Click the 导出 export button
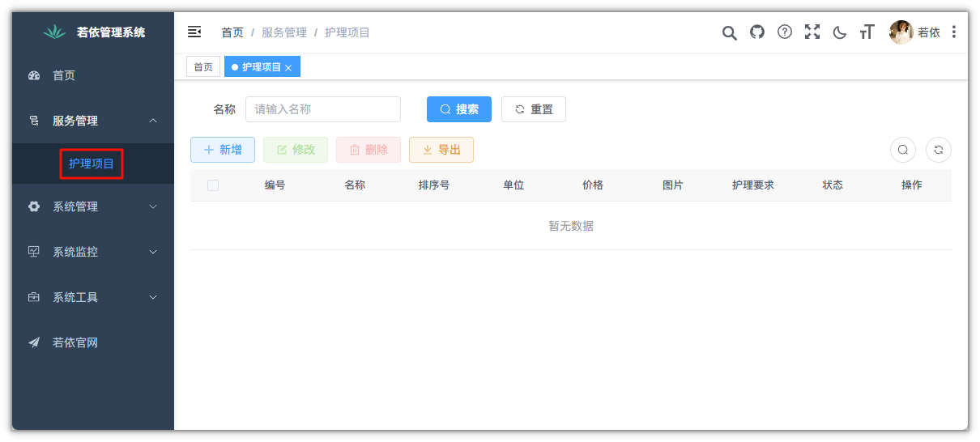The width and height of the screenshot is (980, 442). tap(441, 150)
